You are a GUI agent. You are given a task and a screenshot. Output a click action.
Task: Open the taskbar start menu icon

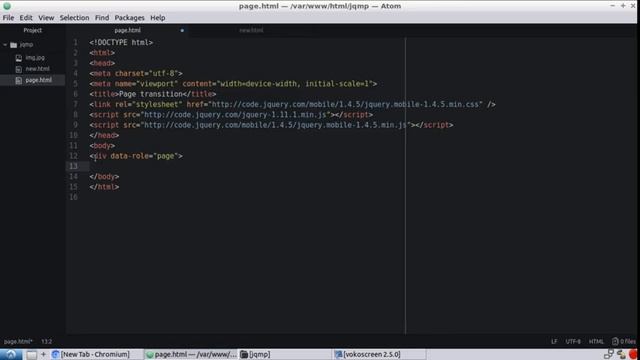coord(11,354)
